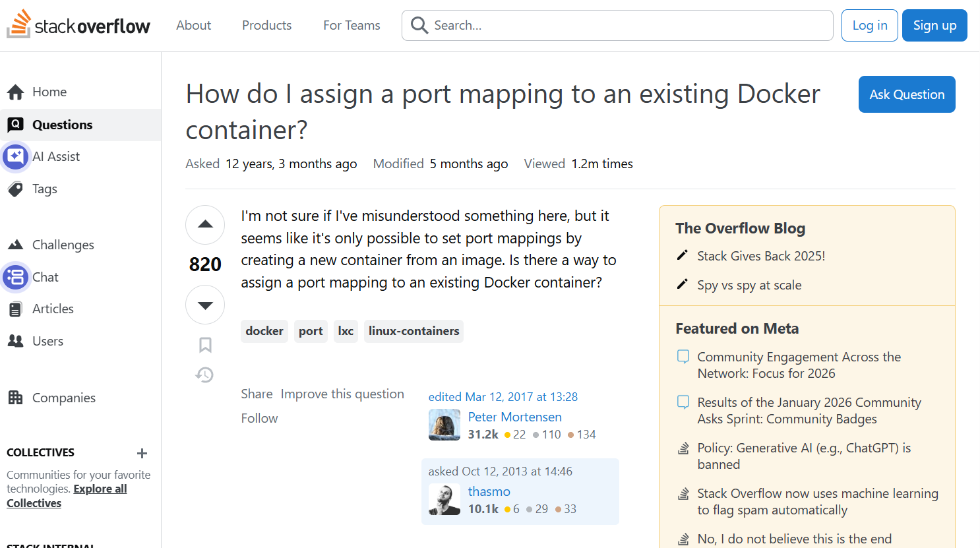This screenshot has height=548, width=980.
Task: Open AI Assist from sidebar
Action: (55, 157)
